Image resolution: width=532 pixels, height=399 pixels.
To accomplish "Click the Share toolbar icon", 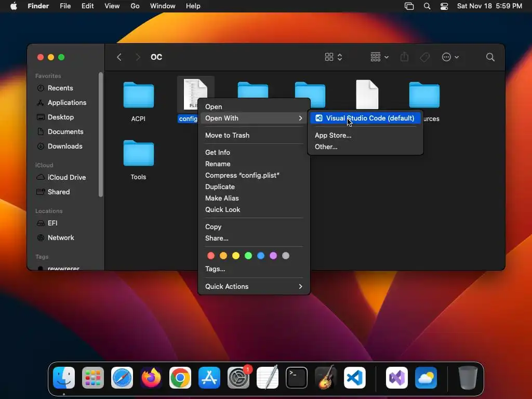I will tap(404, 57).
